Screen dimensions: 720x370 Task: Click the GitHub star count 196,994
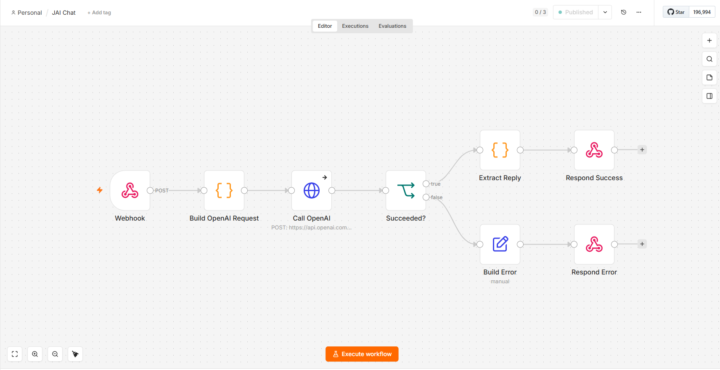point(703,12)
